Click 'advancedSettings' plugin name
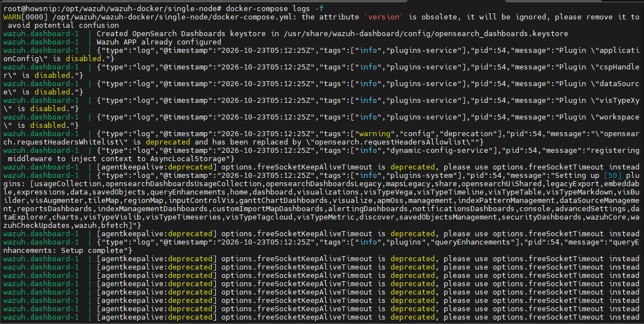This screenshot has height=324, width=644. [x=591, y=209]
